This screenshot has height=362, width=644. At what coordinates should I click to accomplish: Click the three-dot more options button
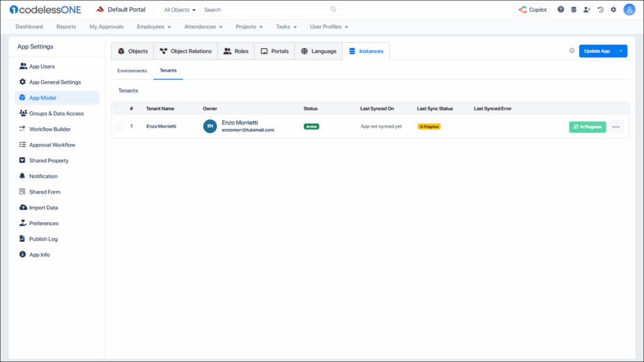click(616, 126)
